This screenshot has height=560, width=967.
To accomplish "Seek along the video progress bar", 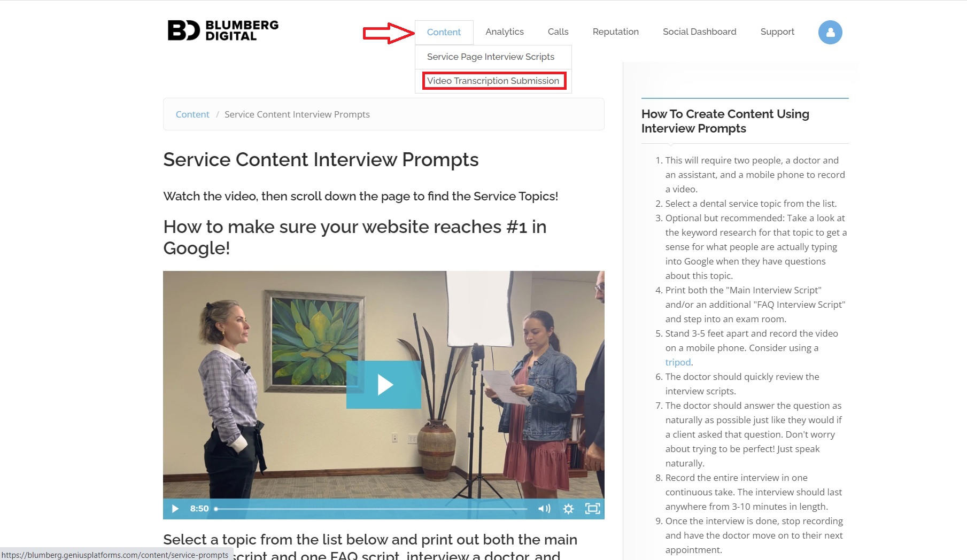I will pos(371,509).
